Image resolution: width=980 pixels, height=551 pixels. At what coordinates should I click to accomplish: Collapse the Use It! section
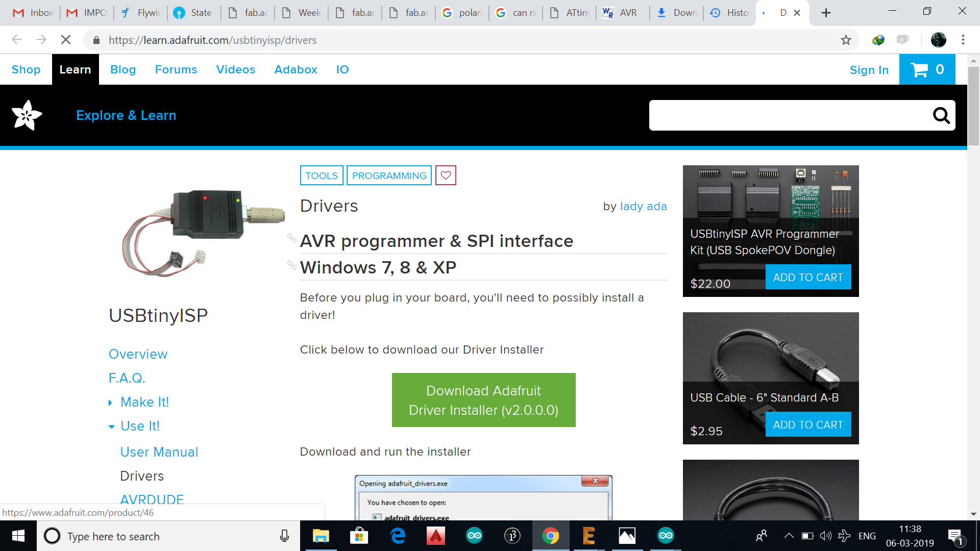point(111,427)
